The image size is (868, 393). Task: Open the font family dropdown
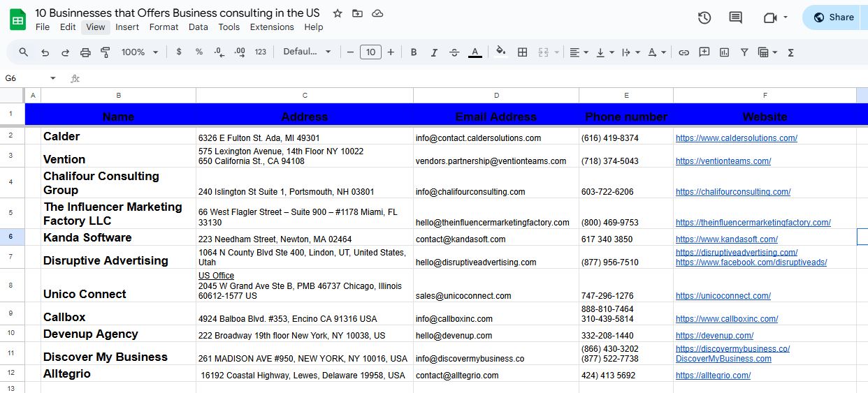coord(307,52)
